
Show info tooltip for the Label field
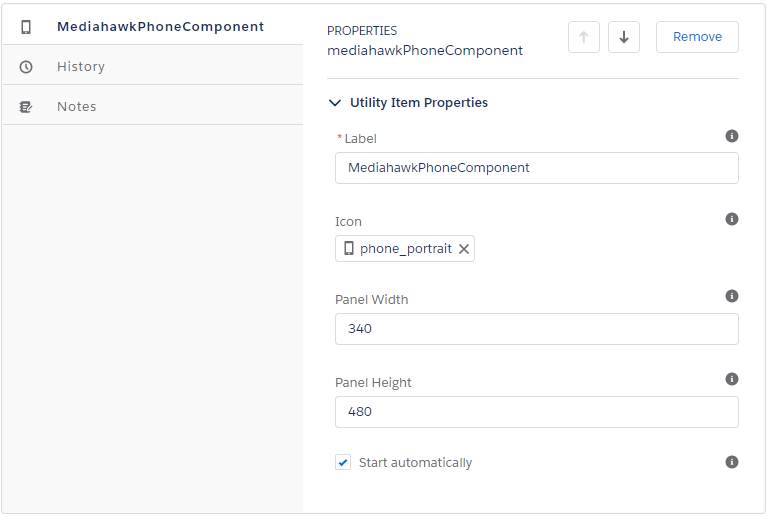click(x=732, y=136)
